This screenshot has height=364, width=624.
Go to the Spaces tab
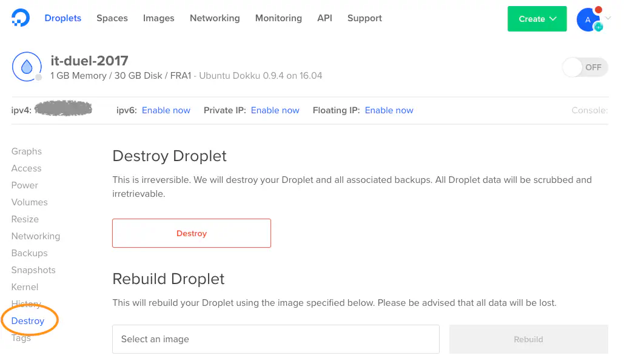pos(112,18)
